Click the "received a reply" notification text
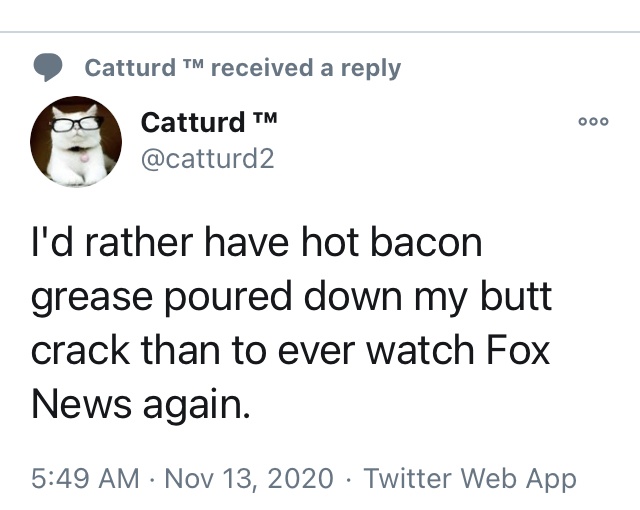Image resolution: width=640 pixels, height=510 pixels. click(306, 68)
